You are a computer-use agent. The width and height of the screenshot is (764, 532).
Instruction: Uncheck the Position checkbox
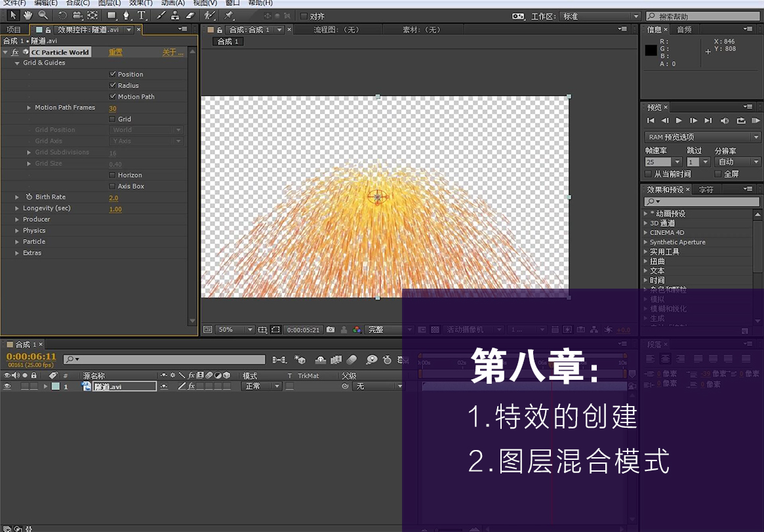(113, 74)
